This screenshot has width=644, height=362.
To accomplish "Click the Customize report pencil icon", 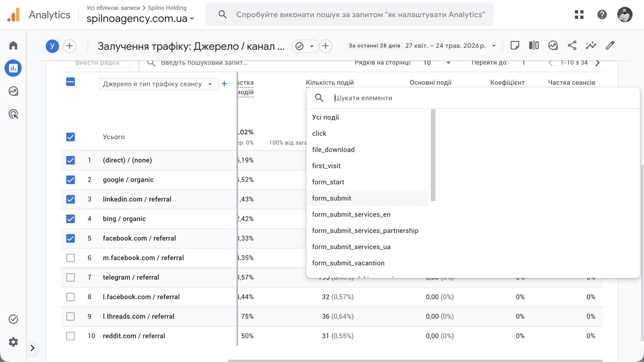I will (x=610, y=46).
